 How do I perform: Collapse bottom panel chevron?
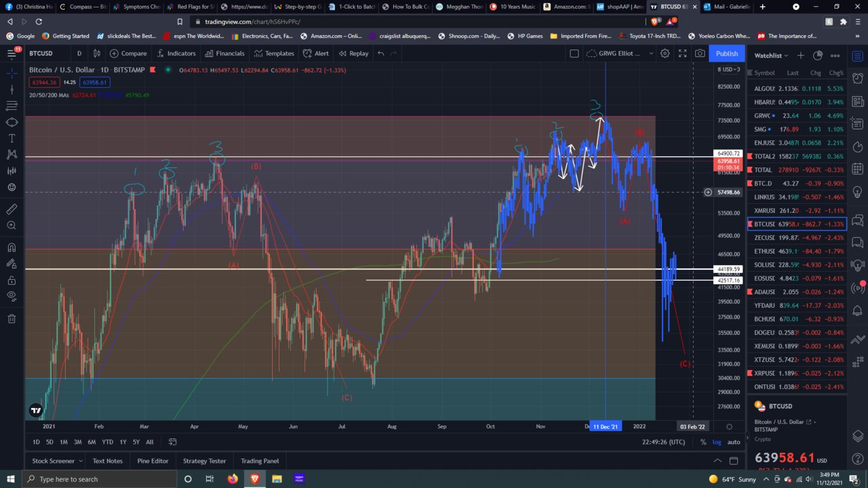[x=717, y=461]
